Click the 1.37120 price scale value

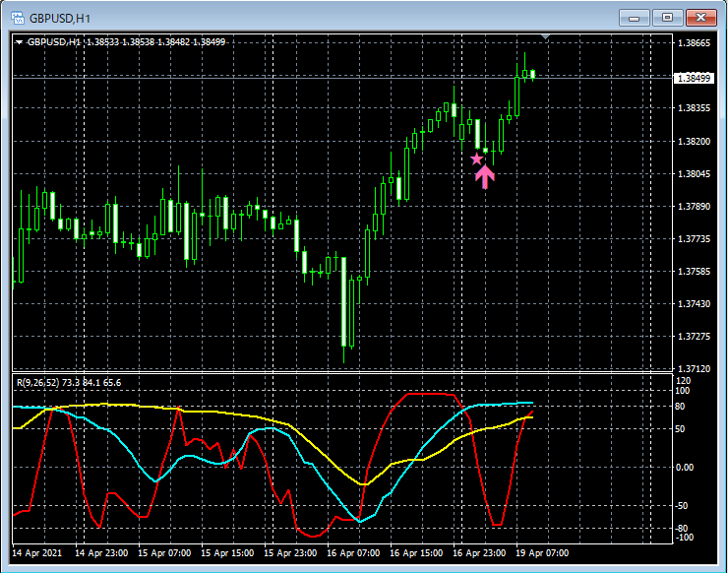[694, 368]
